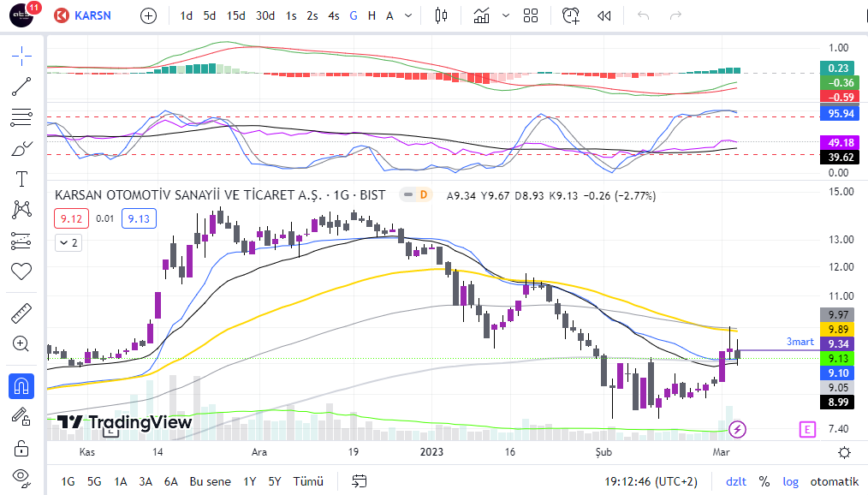Switch to 4s interval
The width and height of the screenshot is (868, 495).
333,15
